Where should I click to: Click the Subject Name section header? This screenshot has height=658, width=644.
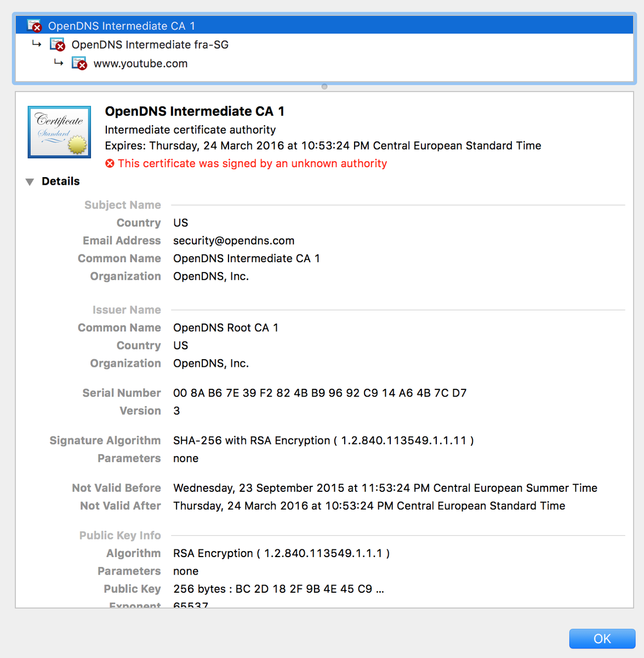coord(122,205)
